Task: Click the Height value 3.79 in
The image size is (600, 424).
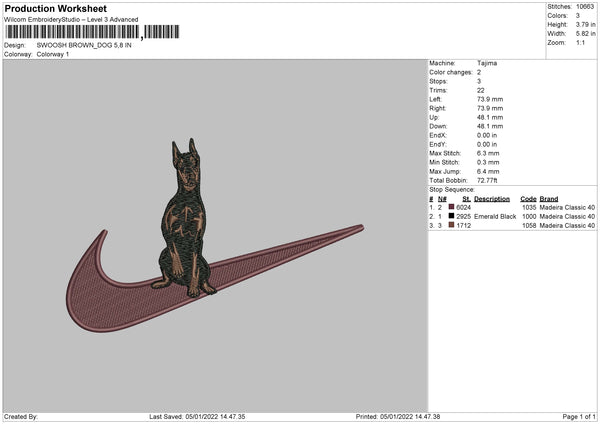Action: click(585, 24)
